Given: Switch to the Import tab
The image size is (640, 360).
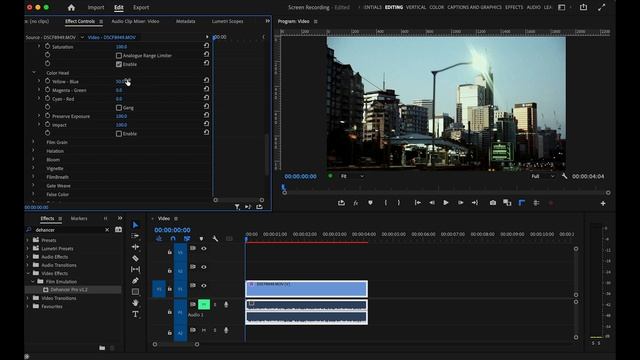Looking at the screenshot, I should pyautogui.click(x=96, y=7).
